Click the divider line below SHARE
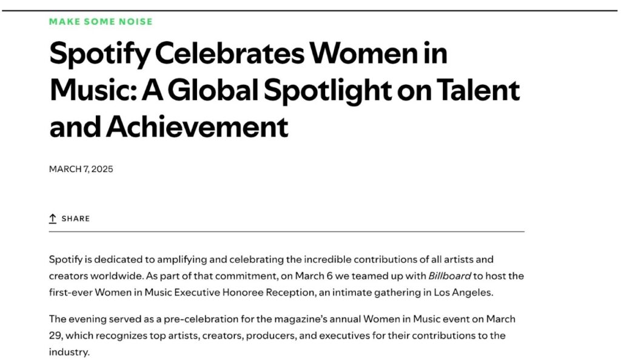The image size is (621, 364). pos(286,232)
